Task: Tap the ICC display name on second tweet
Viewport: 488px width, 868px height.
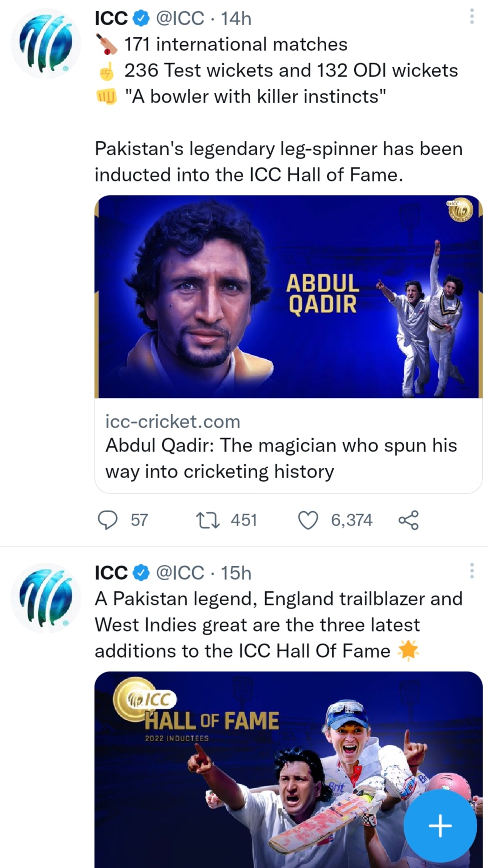Action: (x=111, y=573)
